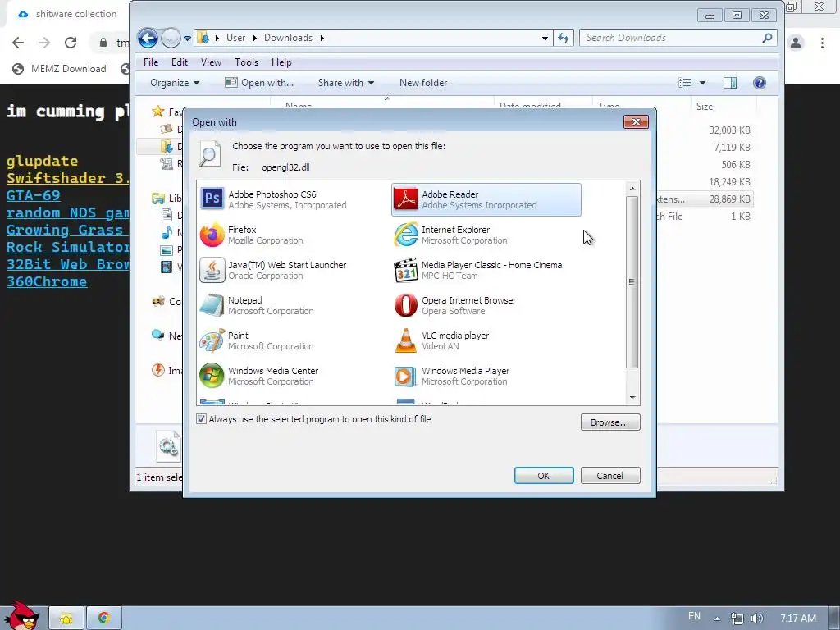Open the address bar history dropdown
Image resolution: width=840 pixels, height=630 pixels.
545,38
